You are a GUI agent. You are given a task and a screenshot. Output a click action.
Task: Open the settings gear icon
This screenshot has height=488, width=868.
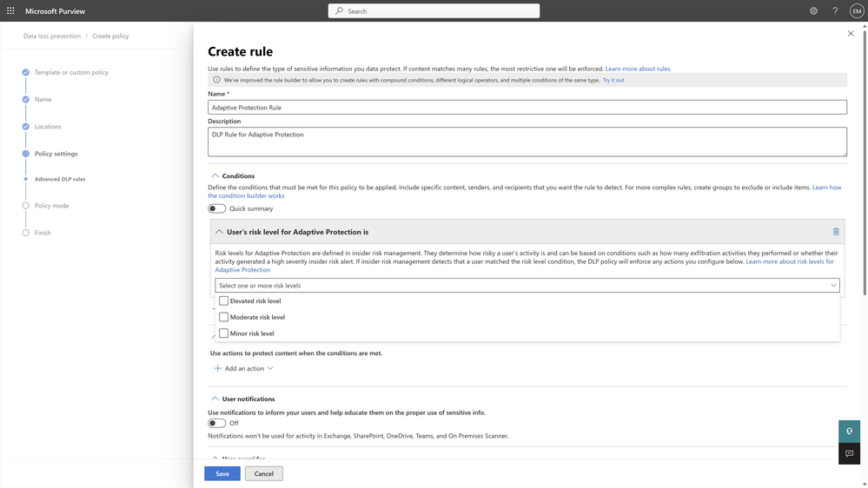click(813, 11)
